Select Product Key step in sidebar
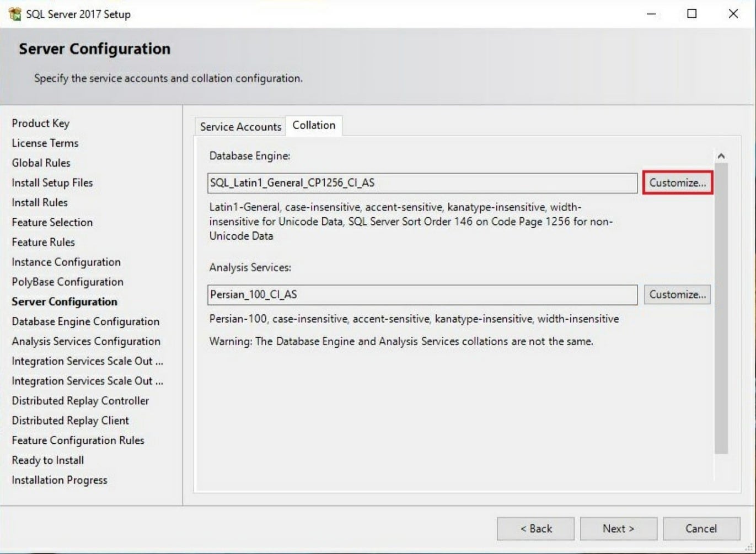This screenshot has width=756, height=554. point(40,123)
